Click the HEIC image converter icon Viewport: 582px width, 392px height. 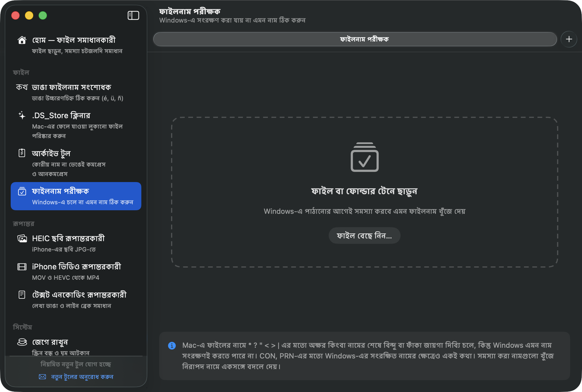tap(22, 238)
